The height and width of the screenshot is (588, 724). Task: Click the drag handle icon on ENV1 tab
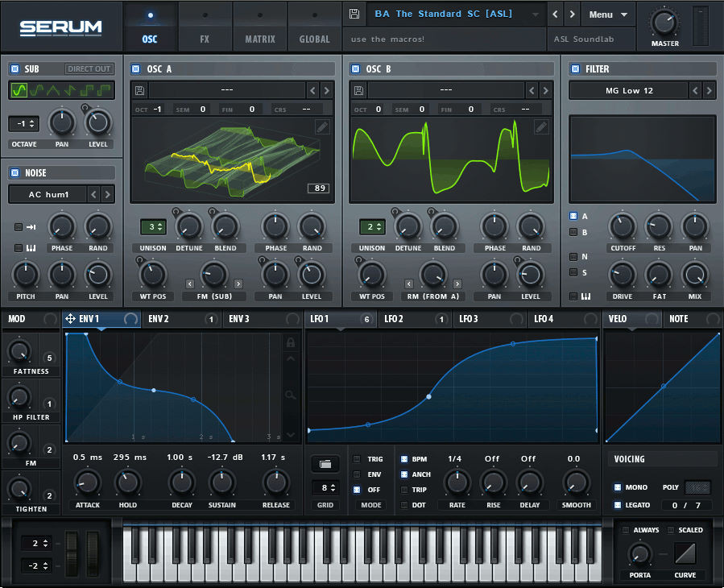coord(69,319)
